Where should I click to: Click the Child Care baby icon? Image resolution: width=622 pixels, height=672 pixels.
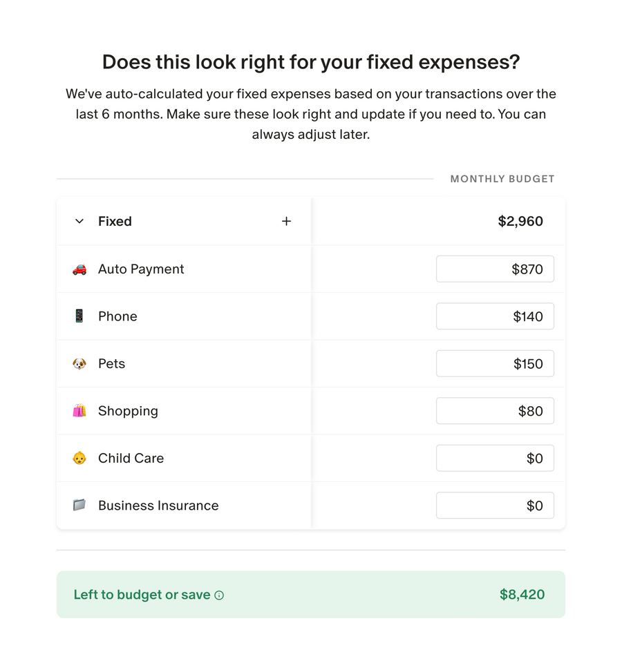tap(79, 458)
